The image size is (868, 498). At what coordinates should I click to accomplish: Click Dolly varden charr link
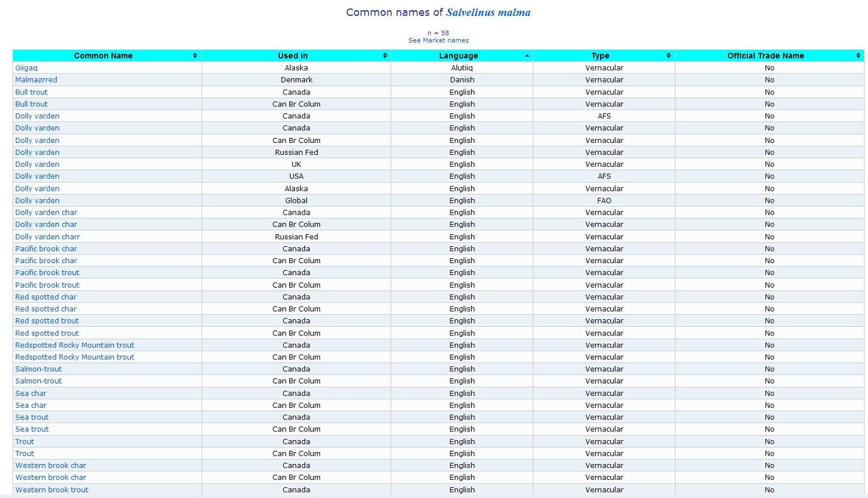coord(47,237)
